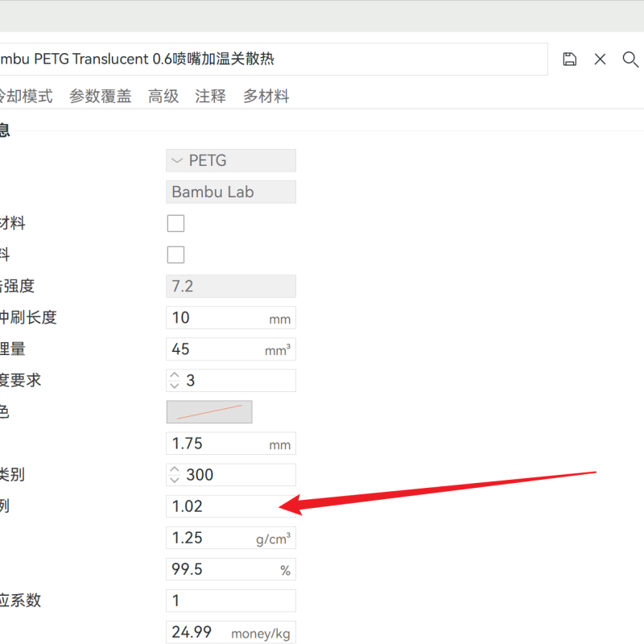This screenshot has height=644, width=644.
Task: Enable the second checkbox above the 7.2 field
Action: click(x=175, y=255)
